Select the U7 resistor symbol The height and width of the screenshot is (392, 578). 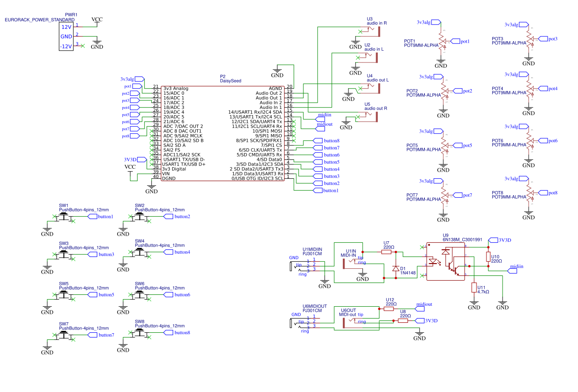click(x=386, y=252)
